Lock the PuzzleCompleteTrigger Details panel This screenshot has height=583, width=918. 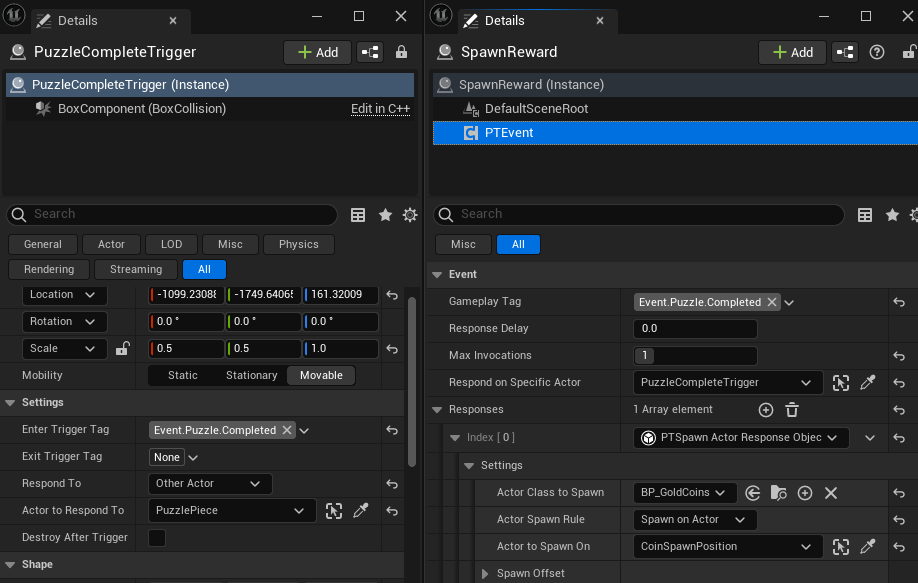point(399,51)
